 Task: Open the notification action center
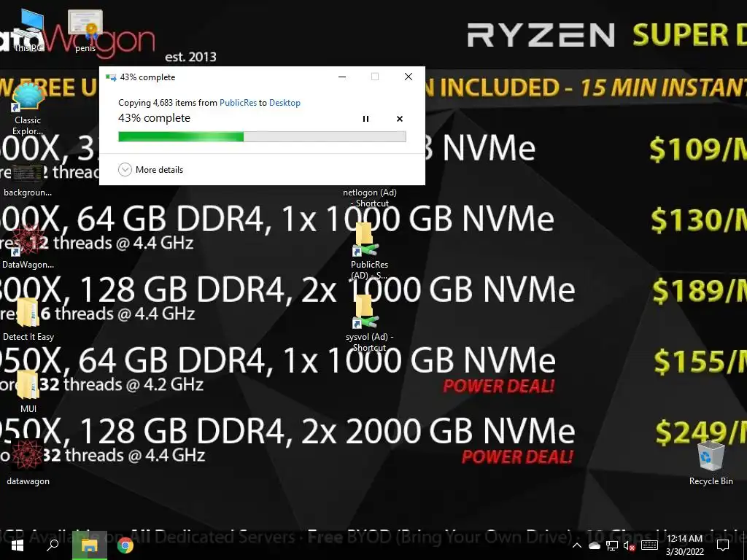tap(723, 545)
